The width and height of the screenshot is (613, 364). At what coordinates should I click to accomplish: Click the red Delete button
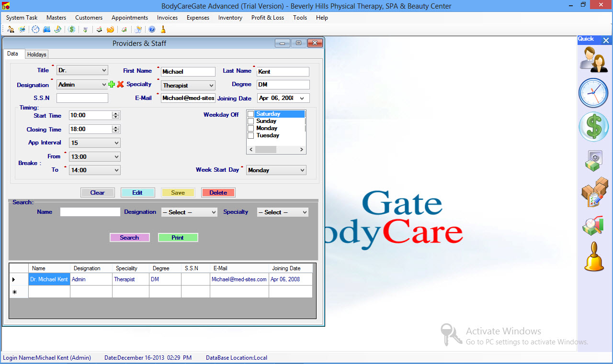click(218, 193)
